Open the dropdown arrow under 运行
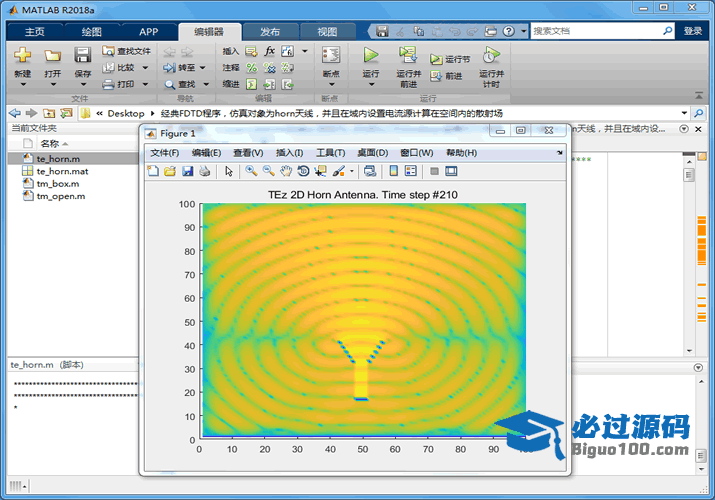This screenshot has height=500, width=715. coord(371,85)
